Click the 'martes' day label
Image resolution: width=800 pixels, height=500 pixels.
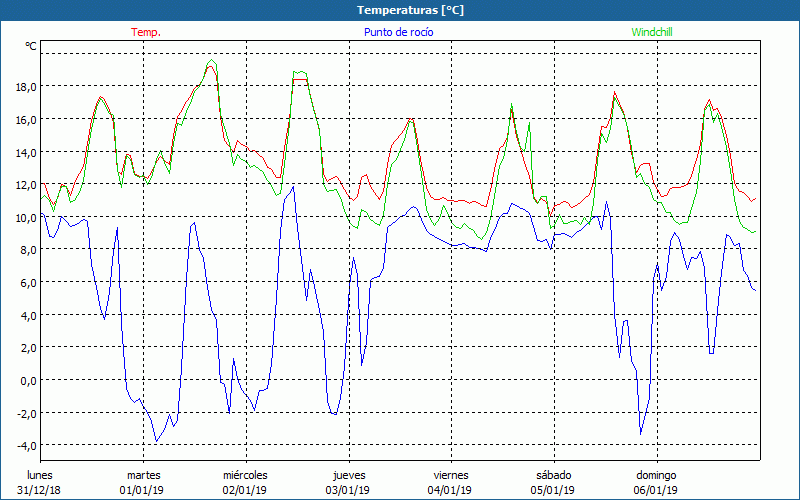coord(144,475)
